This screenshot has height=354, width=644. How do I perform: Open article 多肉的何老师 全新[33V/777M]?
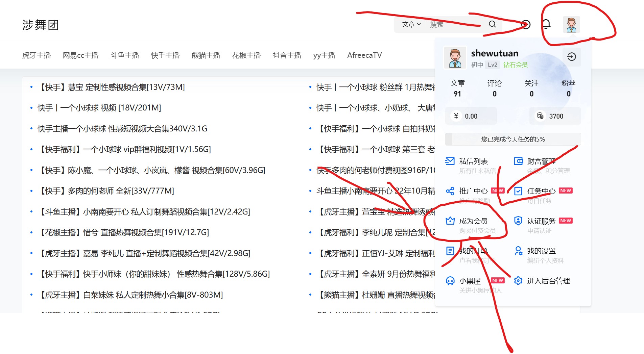click(106, 191)
